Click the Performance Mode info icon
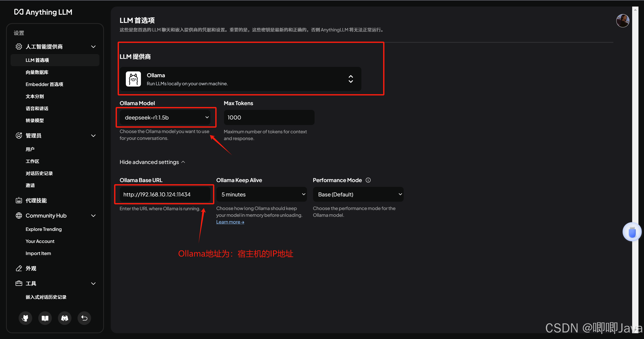 tap(368, 180)
